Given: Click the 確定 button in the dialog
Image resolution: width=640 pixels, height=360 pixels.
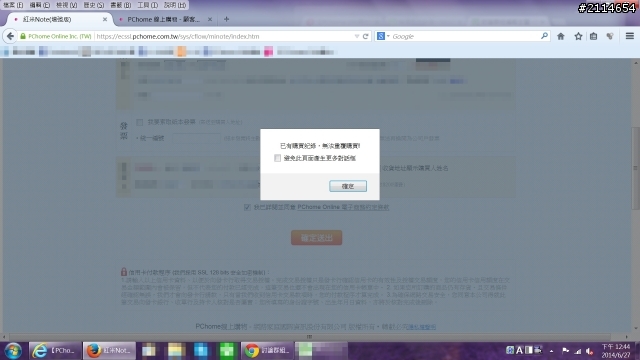Looking at the screenshot, I should tap(348, 186).
